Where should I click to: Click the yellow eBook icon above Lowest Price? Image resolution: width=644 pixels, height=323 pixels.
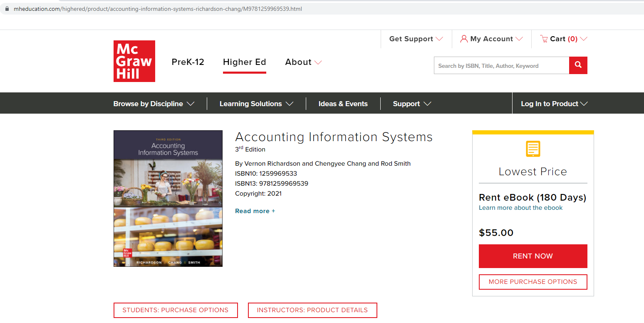coord(533,149)
